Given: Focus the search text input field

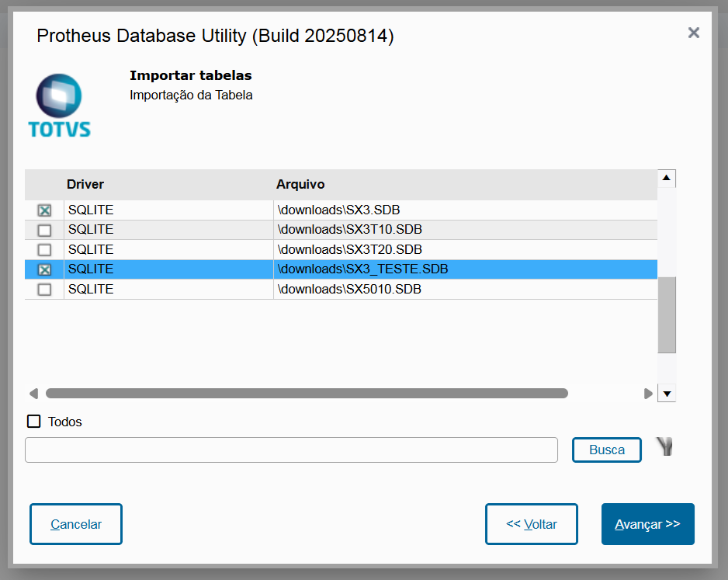Looking at the screenshot, I should (x=291, y=450).
